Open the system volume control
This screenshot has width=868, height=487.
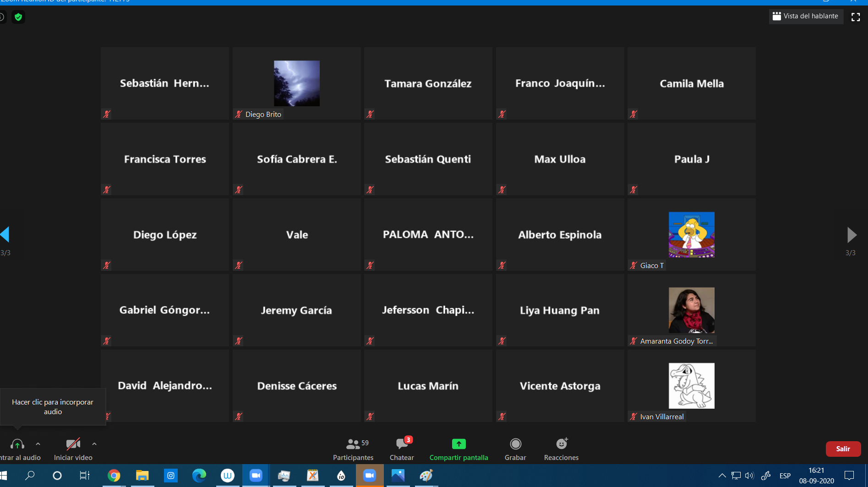click(749, 476)
